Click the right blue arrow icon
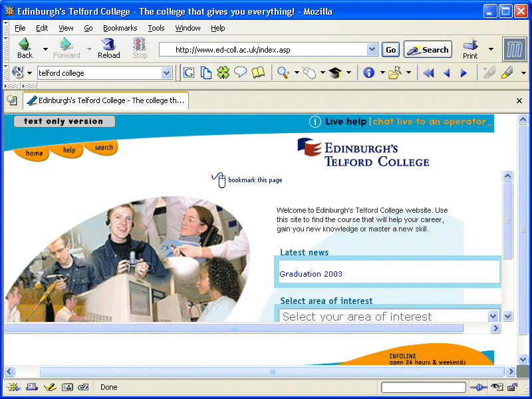 (x=463, y=72)
